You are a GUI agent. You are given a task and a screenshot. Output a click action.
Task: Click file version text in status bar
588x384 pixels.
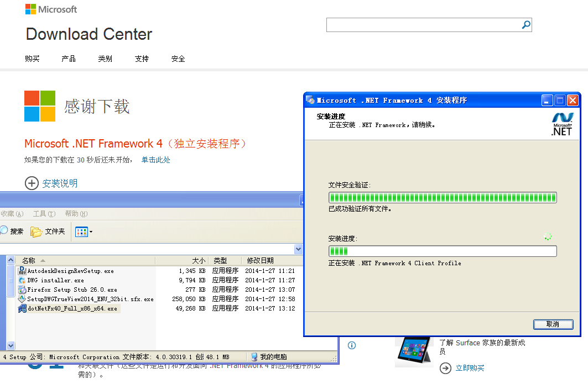(157, 357)
